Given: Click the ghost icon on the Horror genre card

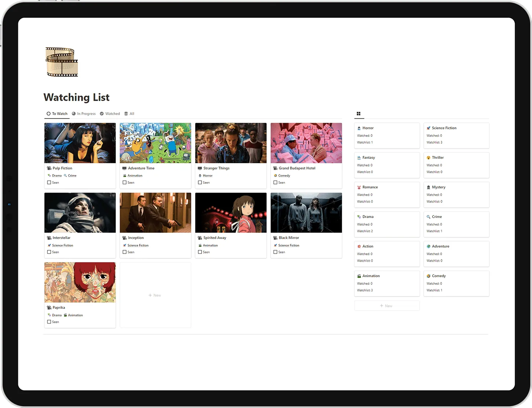Looking at the screenshot, I should 359,128.
